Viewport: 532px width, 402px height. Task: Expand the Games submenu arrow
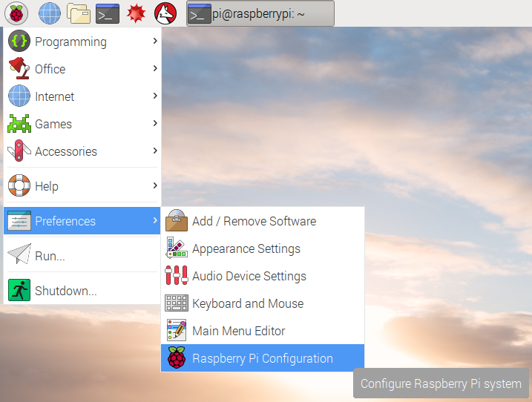pos(155,123)
